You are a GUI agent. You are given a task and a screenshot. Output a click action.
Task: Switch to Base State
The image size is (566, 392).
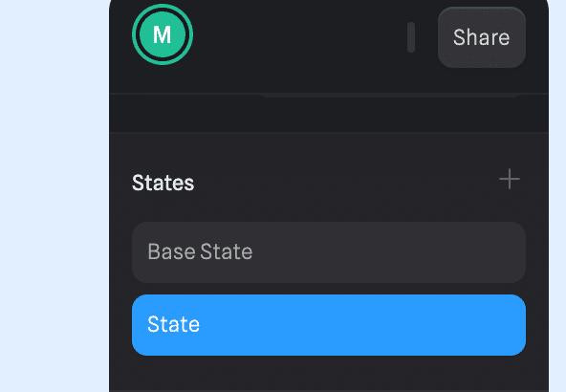tap(329, 252)
